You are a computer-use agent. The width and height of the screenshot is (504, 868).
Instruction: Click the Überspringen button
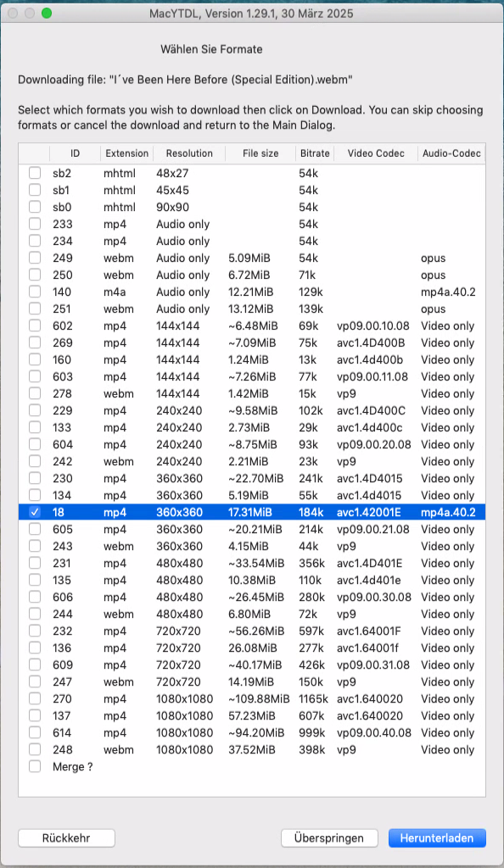(x=329, y=838)
